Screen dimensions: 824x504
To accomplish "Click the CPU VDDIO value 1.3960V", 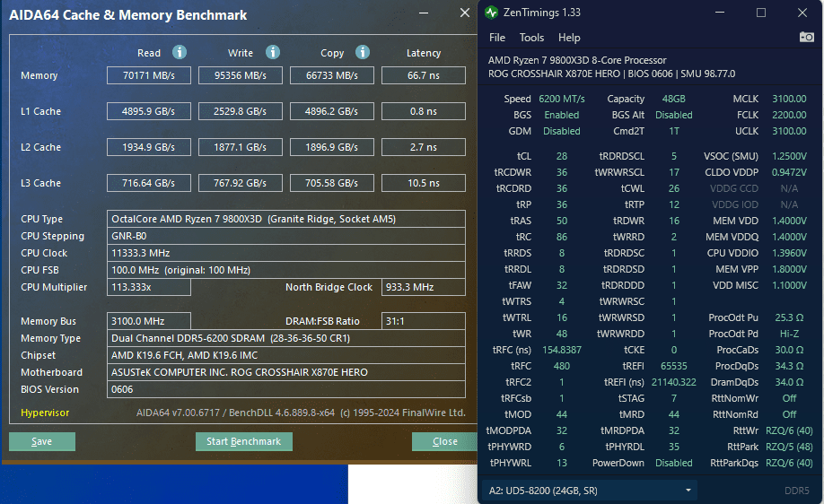I will (x=789, y=254).
